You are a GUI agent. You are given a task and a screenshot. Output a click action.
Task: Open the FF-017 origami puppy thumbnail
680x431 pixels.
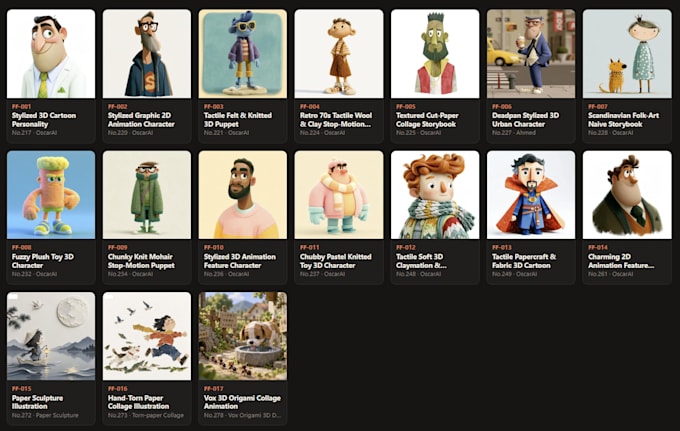pyautogui.click(x=243, y=336)
